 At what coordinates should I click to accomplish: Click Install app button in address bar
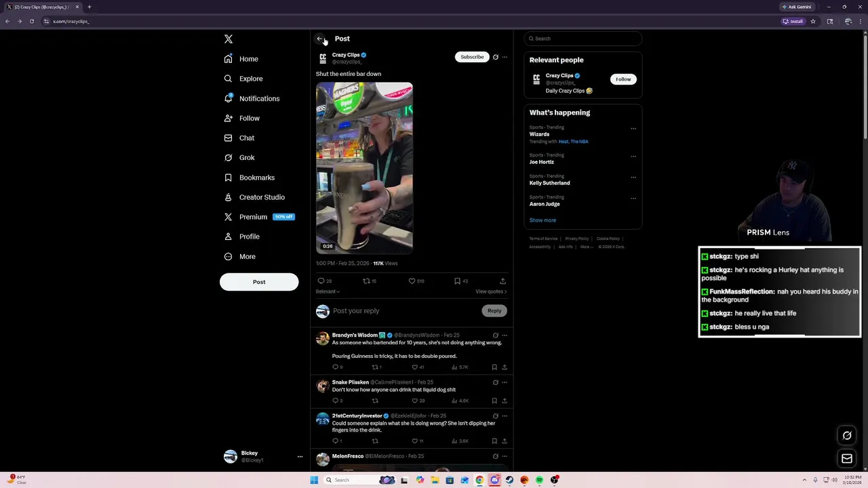coord(793,21)
